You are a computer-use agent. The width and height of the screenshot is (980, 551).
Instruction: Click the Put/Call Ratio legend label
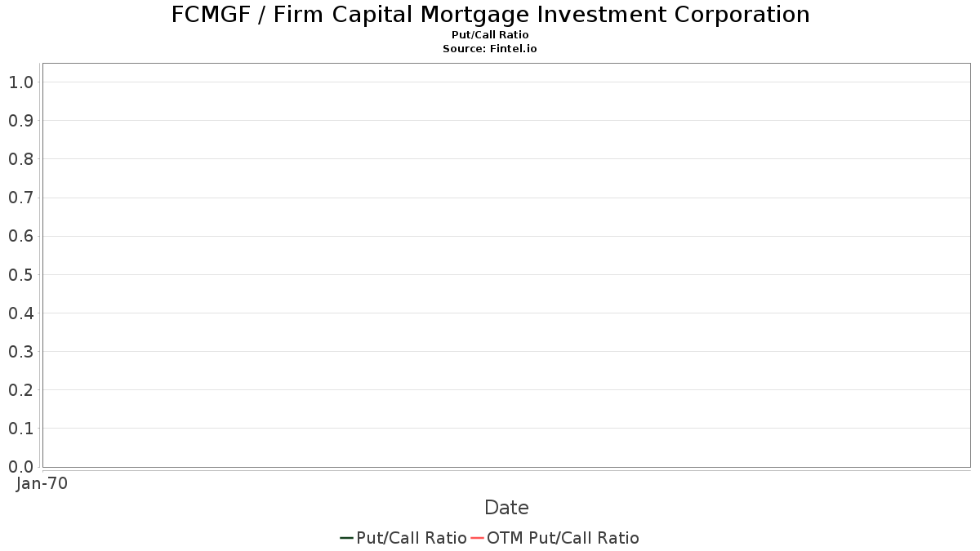(x=412, y=538)
